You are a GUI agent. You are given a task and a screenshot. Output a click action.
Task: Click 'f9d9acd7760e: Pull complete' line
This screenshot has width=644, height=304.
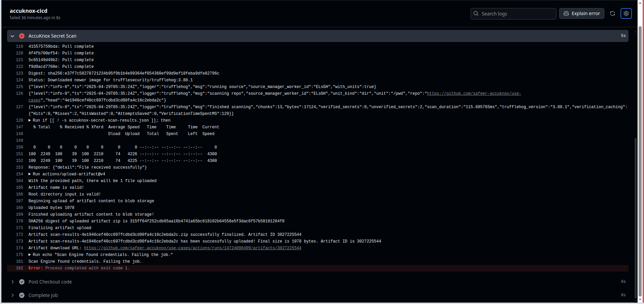[61, 67]
